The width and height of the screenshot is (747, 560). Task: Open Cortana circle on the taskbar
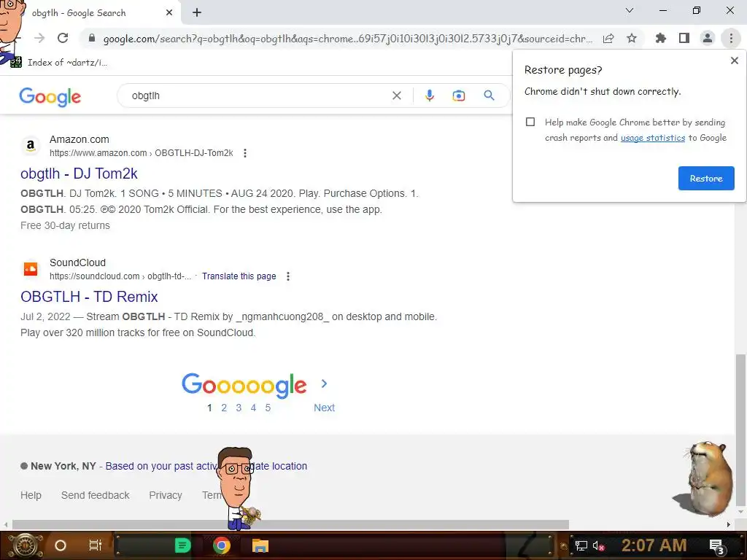[x=61, y=545]
